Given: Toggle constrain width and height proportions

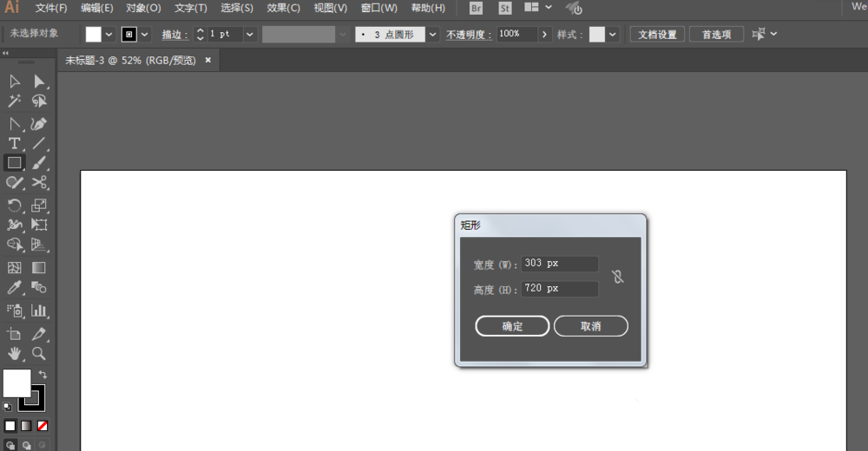Looking at the screenshot, I should coord(618,276).
